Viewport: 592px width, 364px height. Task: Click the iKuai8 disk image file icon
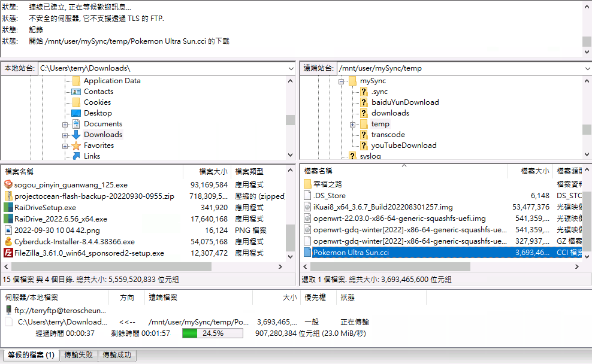[x=307, y=207]
